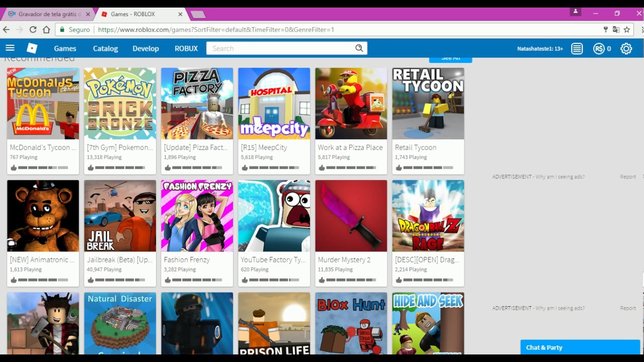Open the Blox Hunt game thumbnail

(x=351, y=323)
